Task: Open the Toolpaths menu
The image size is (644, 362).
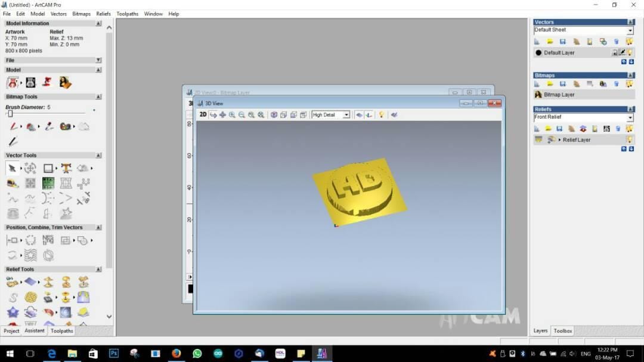Action: tap(128, 14)
